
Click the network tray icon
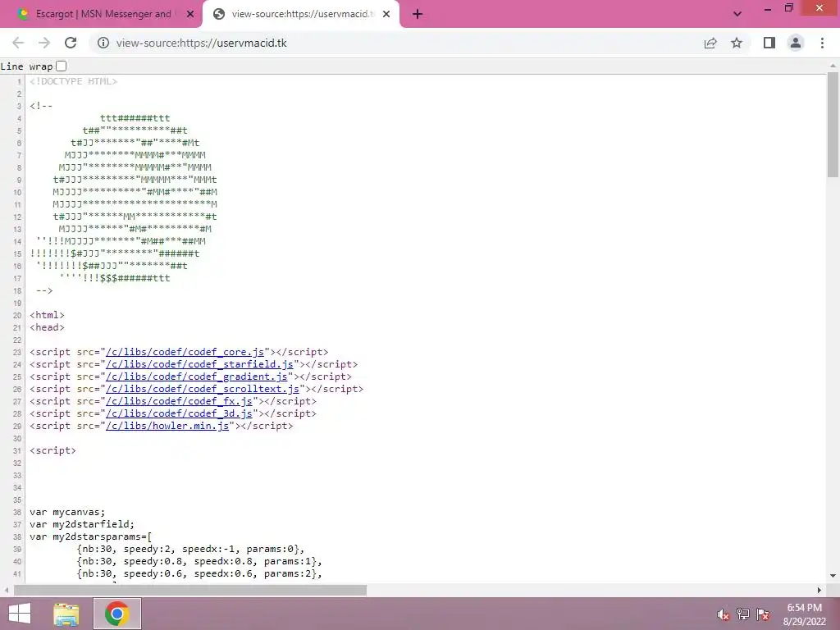[x=743, y=614]
